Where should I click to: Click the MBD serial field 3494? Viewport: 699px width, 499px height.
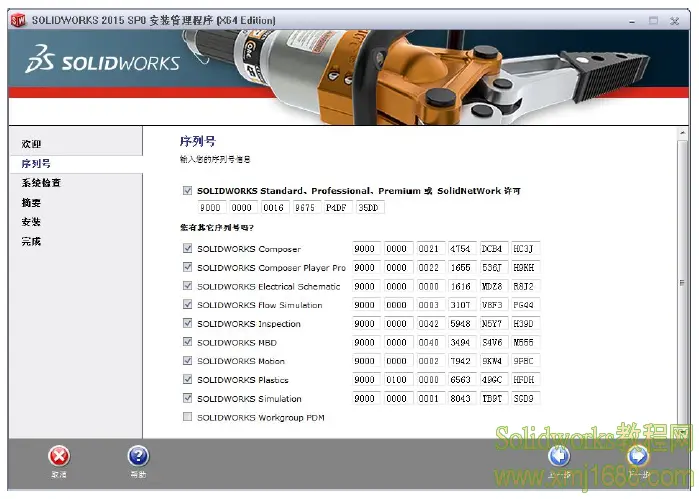tap(461, 342)
